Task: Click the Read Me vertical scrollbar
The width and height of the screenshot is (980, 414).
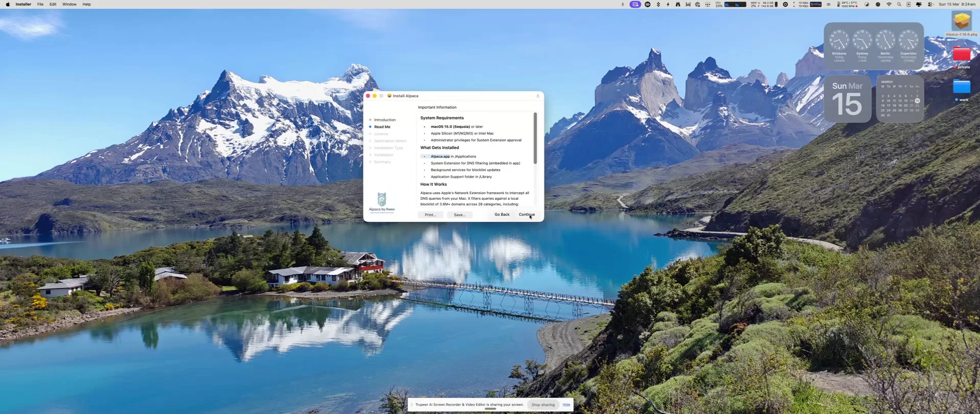Action: click(535, 139)
